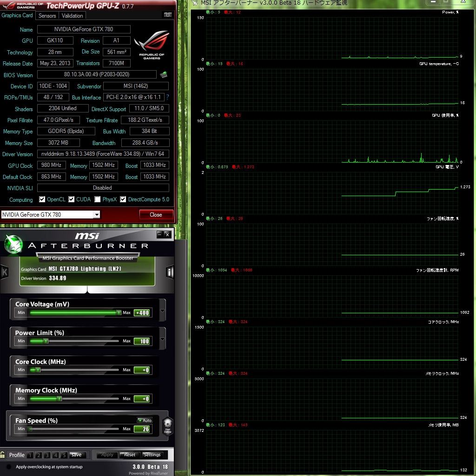The image size is (476, 476).
Task: Switch to the Validation tab
Action: click(x=72, y=15)
